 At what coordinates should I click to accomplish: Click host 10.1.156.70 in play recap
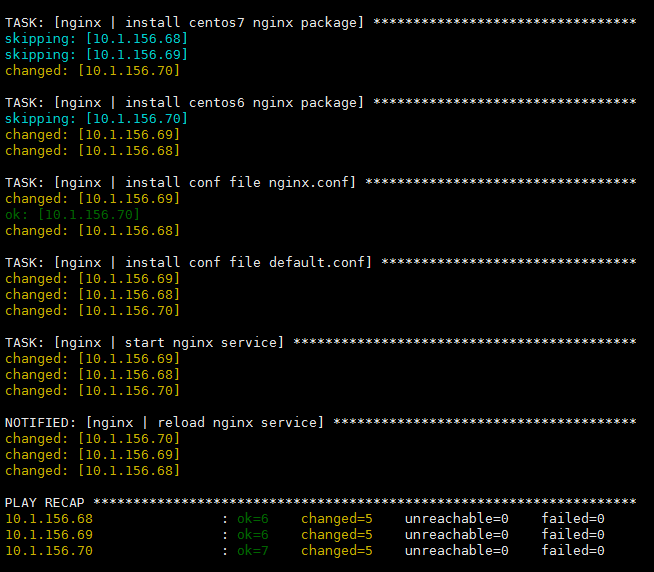pos(49,551)
